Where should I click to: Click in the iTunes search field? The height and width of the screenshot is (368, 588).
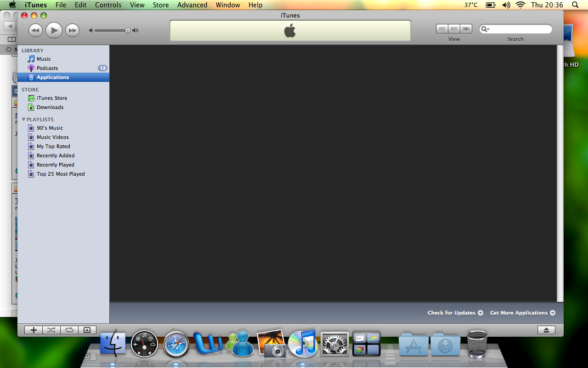click(516, 29)
